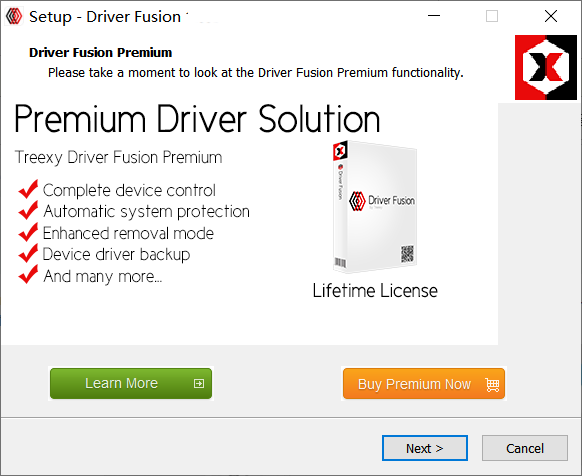The width and height of the screenshot is (582, 476).
Task: Click the checkmark beside Automatic system protection
Action: [28, 211]
